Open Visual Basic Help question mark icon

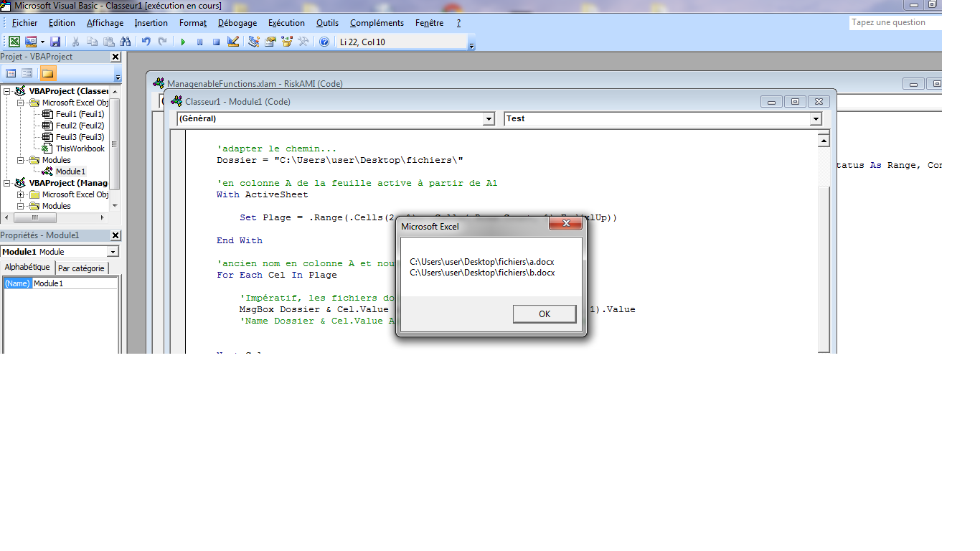point(324,42)
